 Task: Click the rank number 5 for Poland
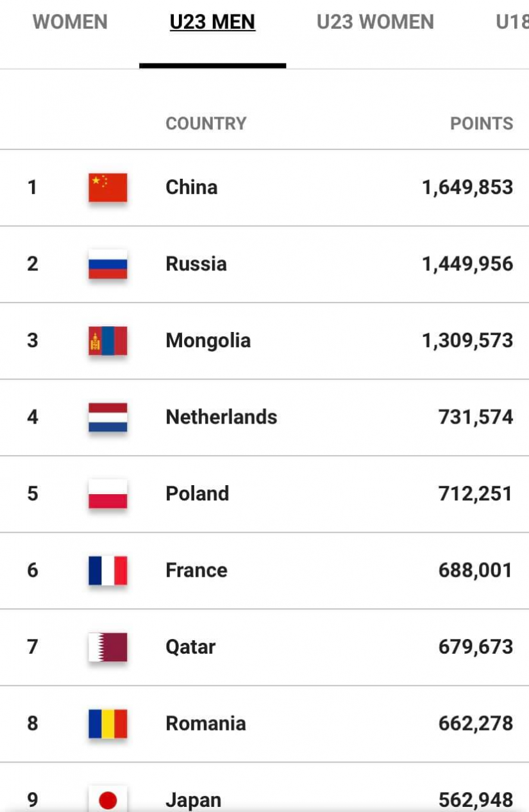pos(32,493)
